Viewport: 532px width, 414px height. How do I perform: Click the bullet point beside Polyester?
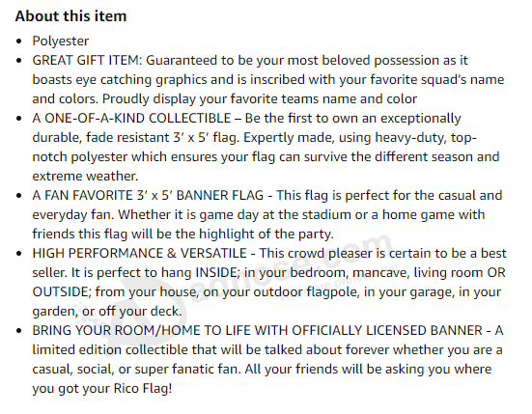coord(19,41)
